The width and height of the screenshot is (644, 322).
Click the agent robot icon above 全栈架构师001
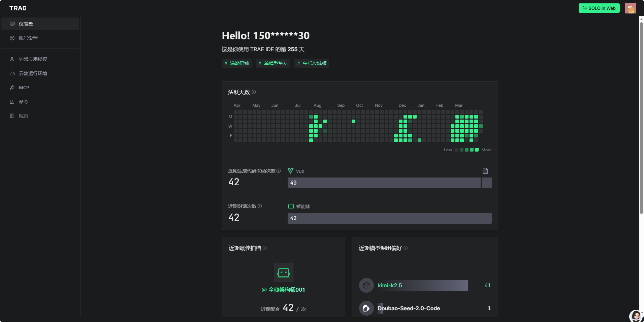(x=283, y=272)
